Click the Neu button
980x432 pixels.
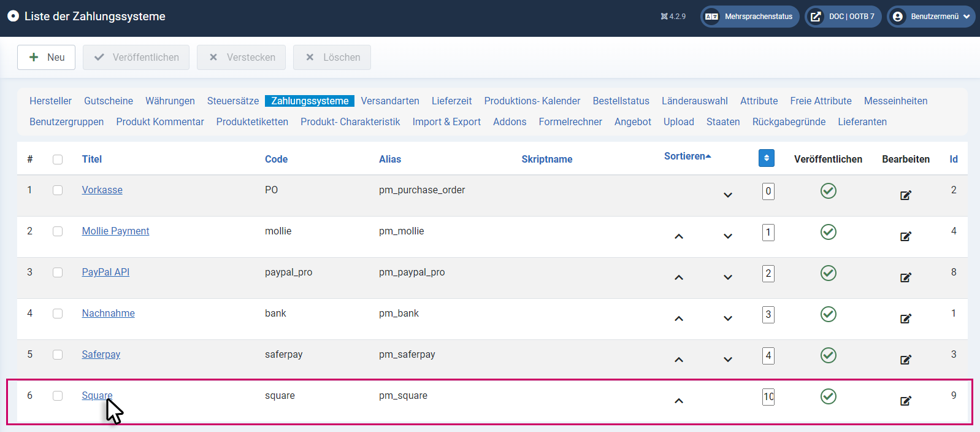click(x=46, y=57)
